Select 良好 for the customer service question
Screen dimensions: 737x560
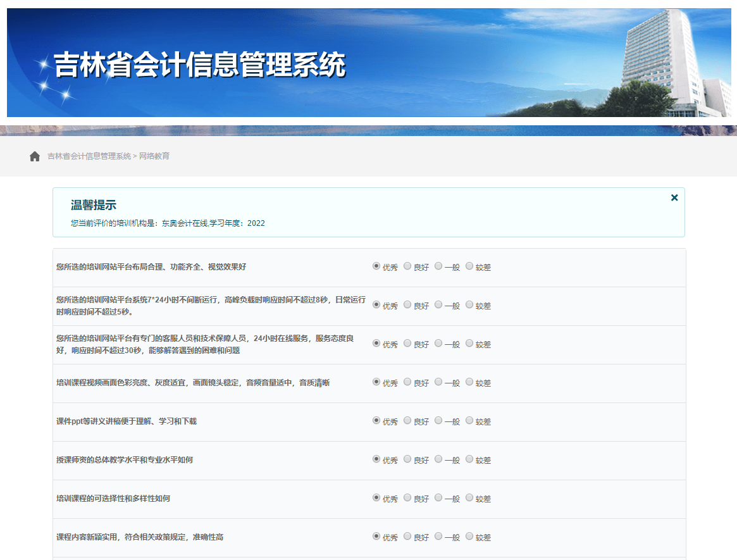pos(407,344)
